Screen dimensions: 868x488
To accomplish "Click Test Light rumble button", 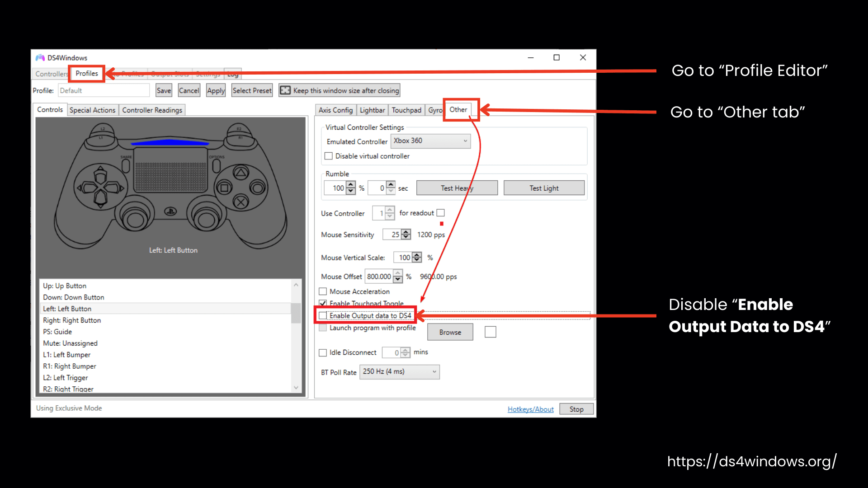I will (x=544, y=188).
